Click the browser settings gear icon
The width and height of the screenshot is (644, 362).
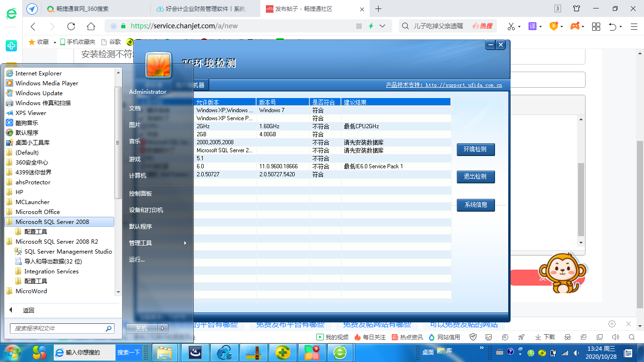tap(612, 324)
